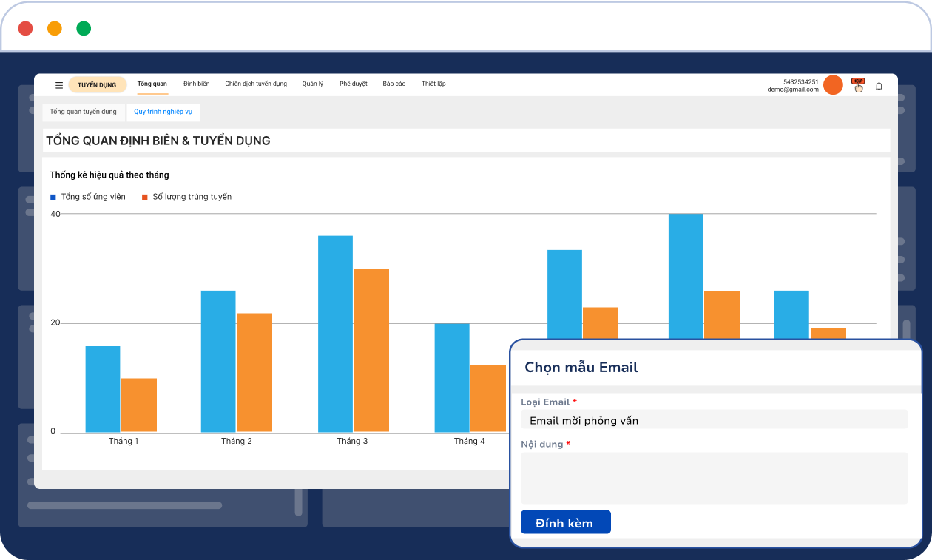Go to Chiến dịch tuyển dụng
Screen dimensions: 932x560
256,84
